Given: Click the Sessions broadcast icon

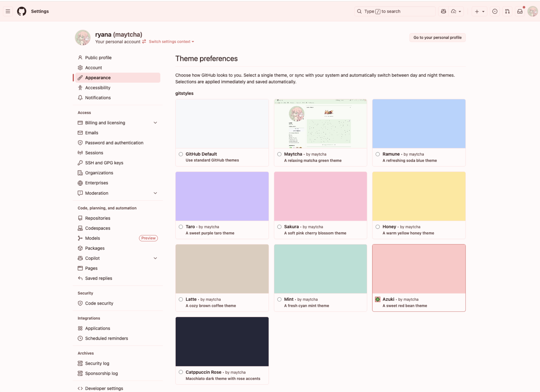Looking at the screenshot, I should pyautogui.click(x=80, y=153).
